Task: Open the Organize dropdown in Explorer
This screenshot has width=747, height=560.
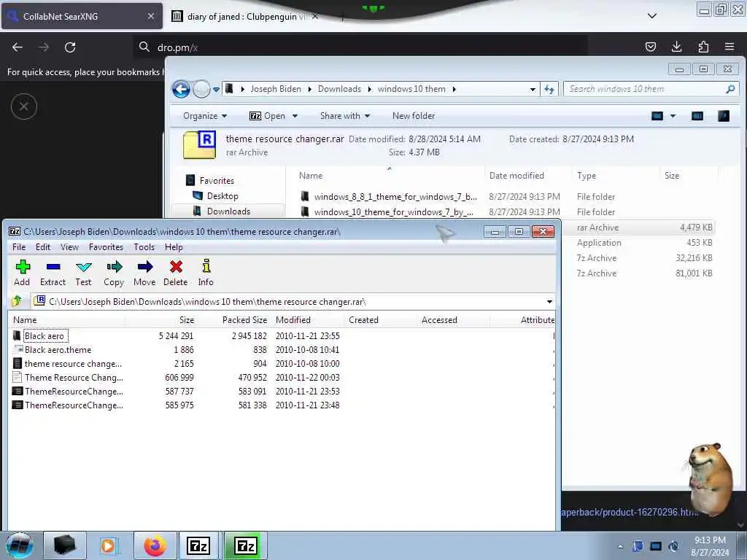Action: (x=205, y=116)
